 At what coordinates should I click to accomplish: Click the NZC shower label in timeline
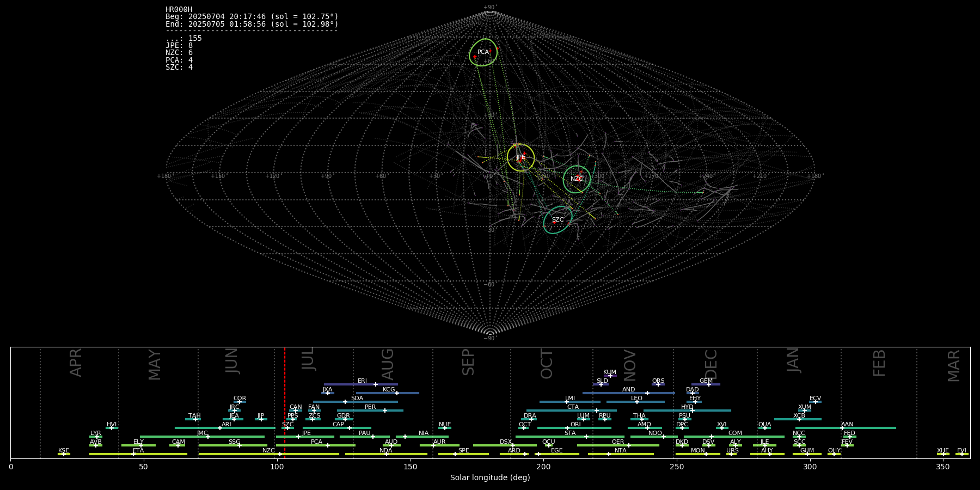[x=268, y=451]
